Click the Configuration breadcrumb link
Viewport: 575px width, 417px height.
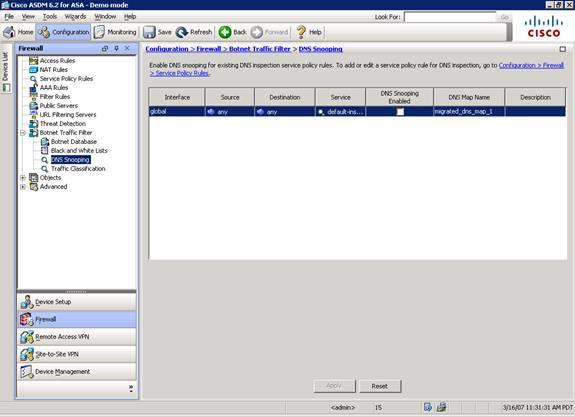[x=167, y=49]
